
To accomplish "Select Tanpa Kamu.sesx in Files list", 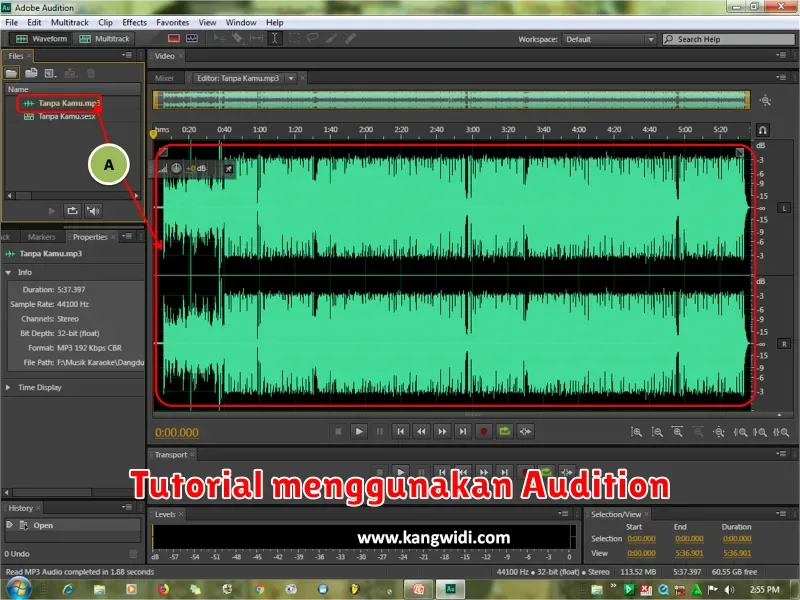I will (x=66, y=116).
